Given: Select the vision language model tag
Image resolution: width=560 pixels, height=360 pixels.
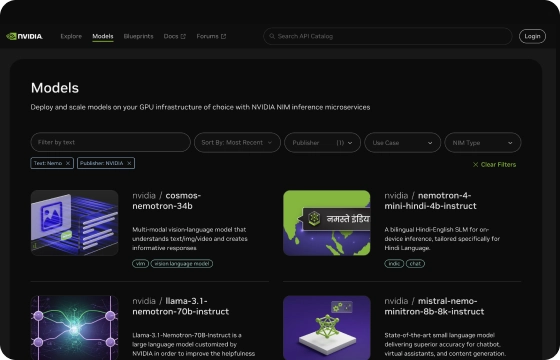Looking at the screenshot, I should [x=182, y=264].
